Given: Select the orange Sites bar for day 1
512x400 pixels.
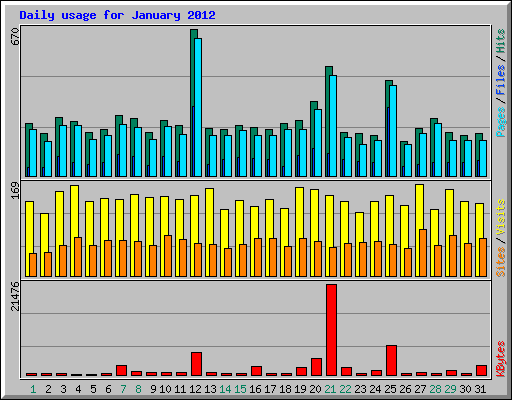Looking at the screenshot, I should 33,265.
